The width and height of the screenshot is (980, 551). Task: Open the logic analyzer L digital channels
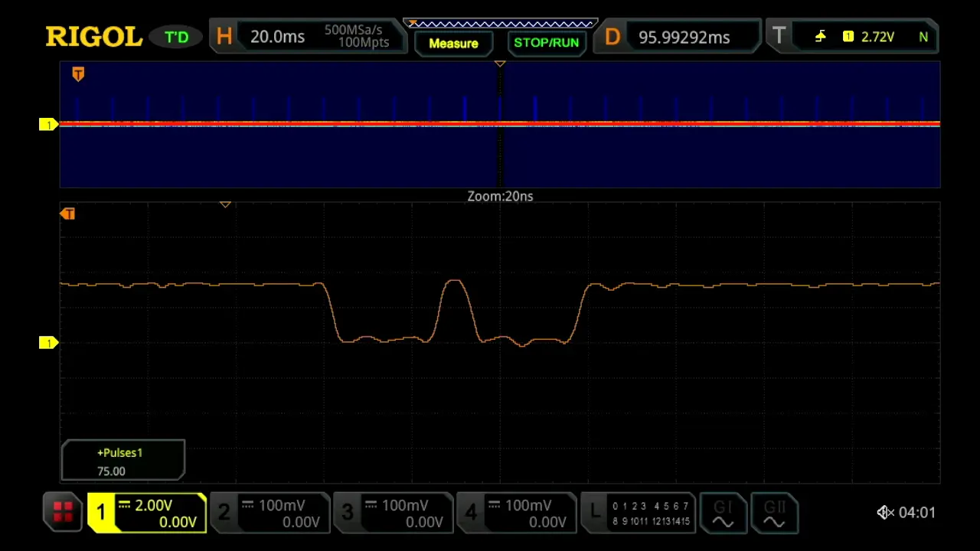pyautogui.click(x=638, y=513)
